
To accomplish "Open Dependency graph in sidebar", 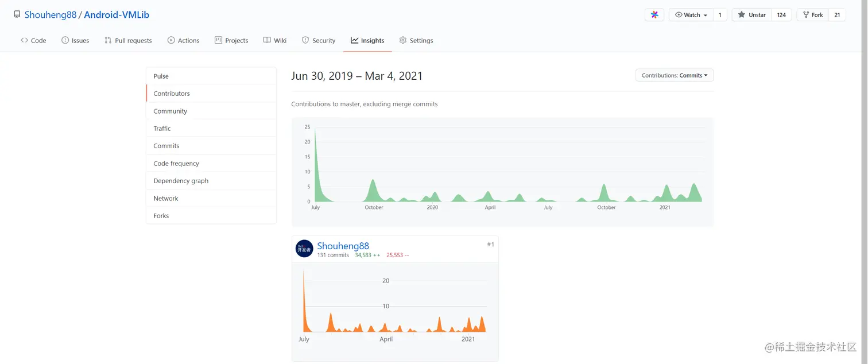I will point(211,181).
